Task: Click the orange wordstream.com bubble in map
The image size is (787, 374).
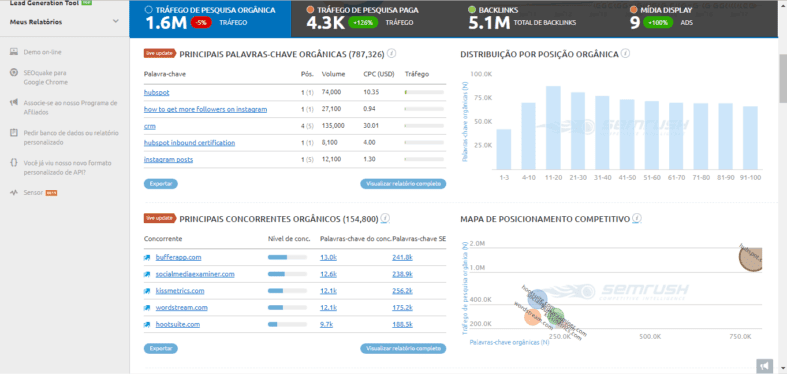Action: [532, 316]
